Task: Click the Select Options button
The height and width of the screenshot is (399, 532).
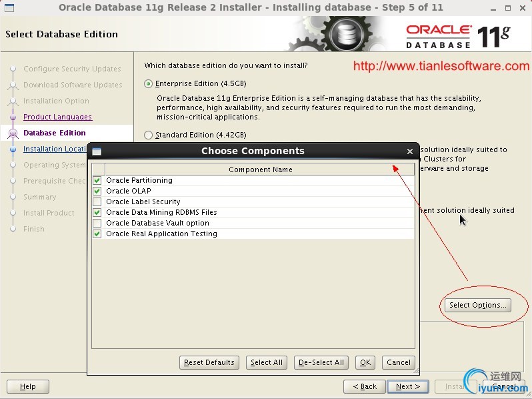Action: click(477, 305)
